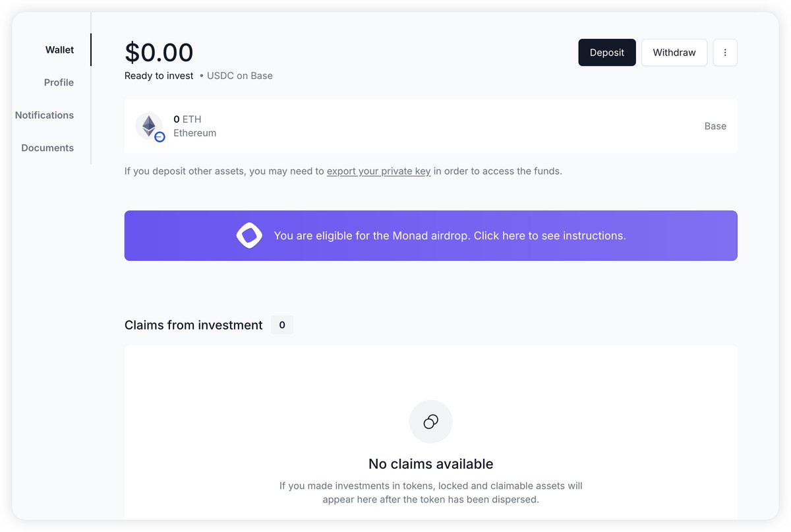Click the Claims from investment heading
The width and height of the screenshot is (791, 532).
click(193, 325)
